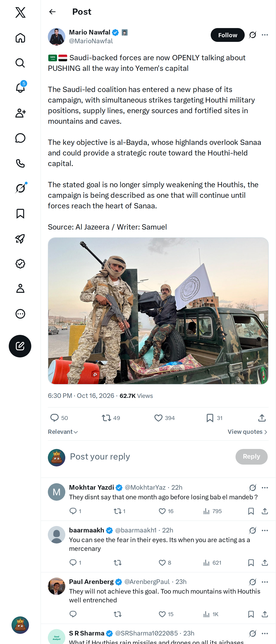Open the soldiers photo attached to post
This screenshot has width=276, height=644.
coord(158,311)
